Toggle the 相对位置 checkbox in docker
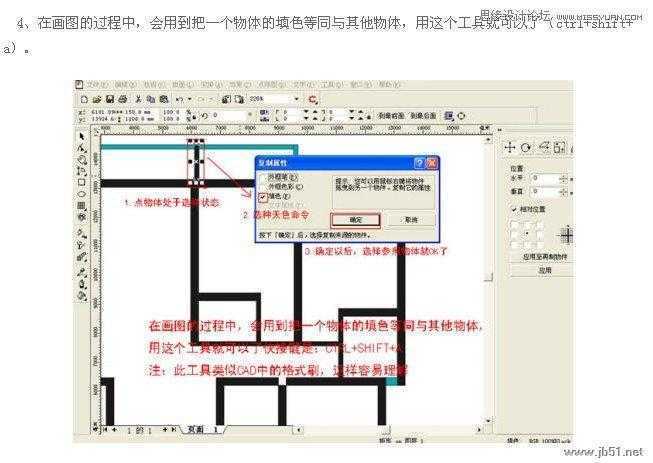Image resolution: width=653 pixels, height=463 pixels. click(x=515, y=209)
